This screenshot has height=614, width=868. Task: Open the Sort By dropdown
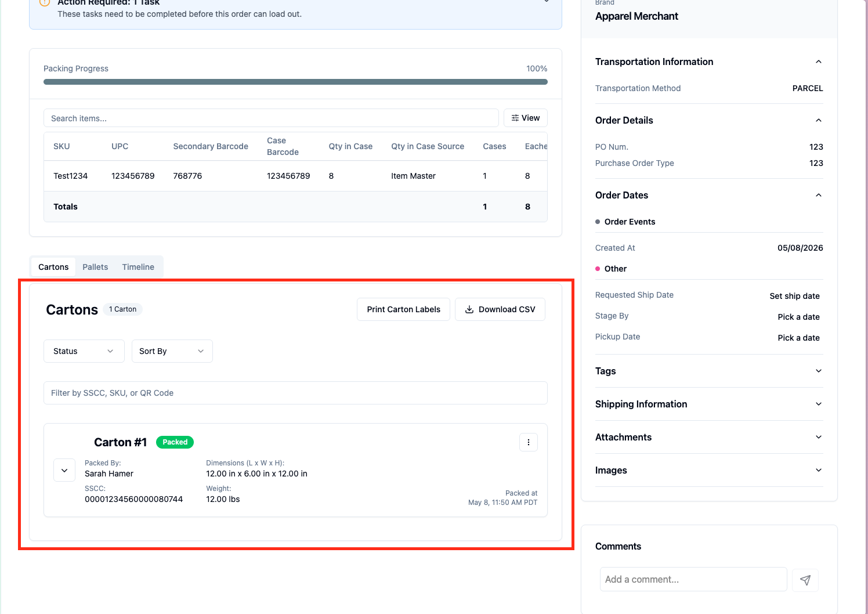click(x=172, y=351)
